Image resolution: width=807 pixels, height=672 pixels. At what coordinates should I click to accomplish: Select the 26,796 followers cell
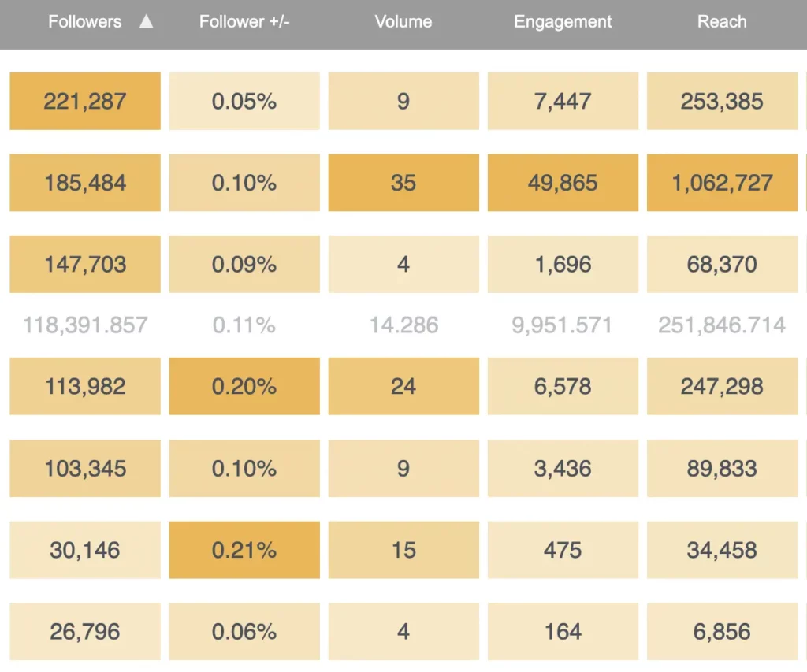pyautogui.click(x=85, y=631)
